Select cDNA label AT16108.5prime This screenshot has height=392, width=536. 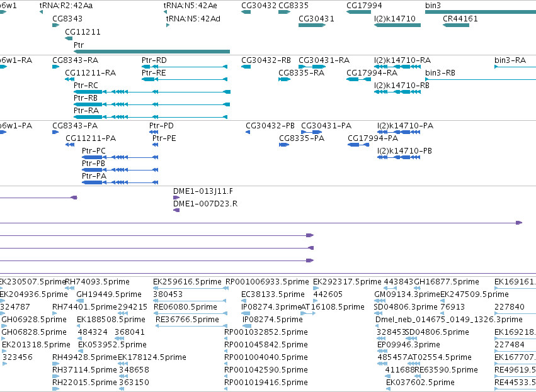click(x=333, y=307)
